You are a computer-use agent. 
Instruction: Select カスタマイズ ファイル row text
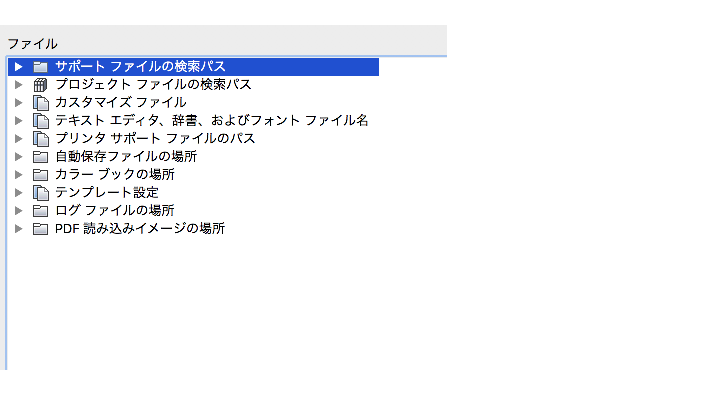click(x=121, y=102)
